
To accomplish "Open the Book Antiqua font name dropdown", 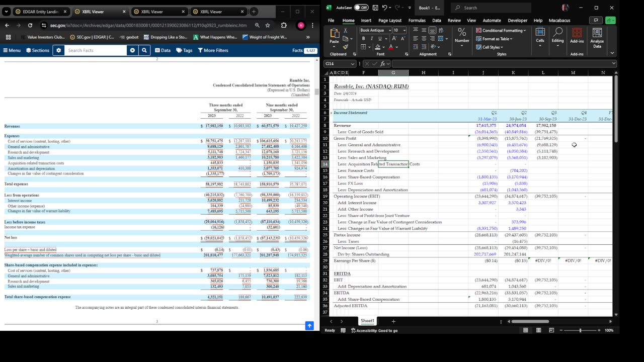I will tap(389, 30).
